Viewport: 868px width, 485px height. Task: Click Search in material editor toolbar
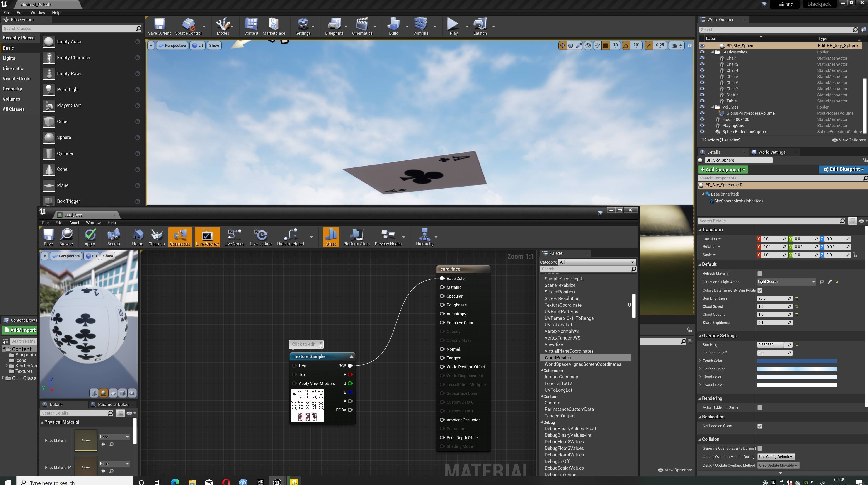(114, 237)
